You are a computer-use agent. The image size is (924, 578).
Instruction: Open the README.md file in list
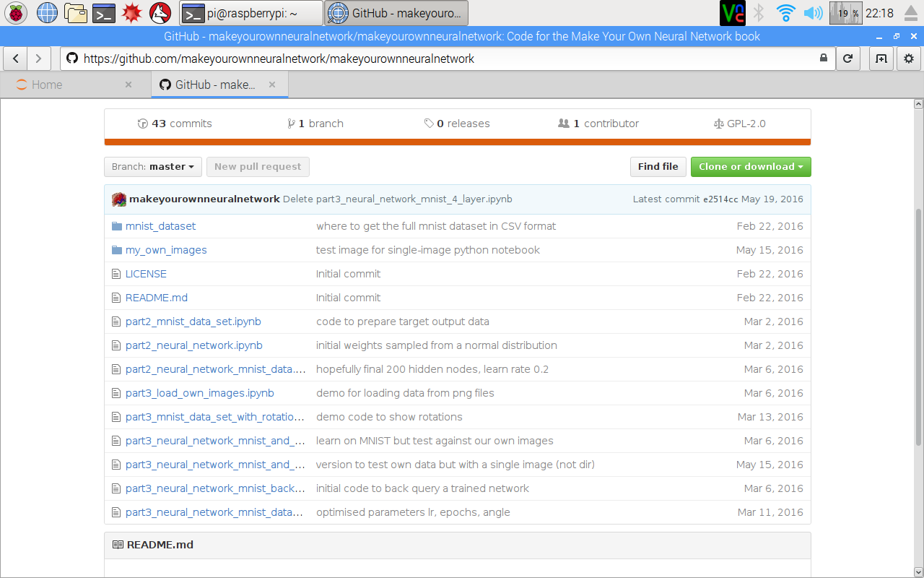pos(157,298)
